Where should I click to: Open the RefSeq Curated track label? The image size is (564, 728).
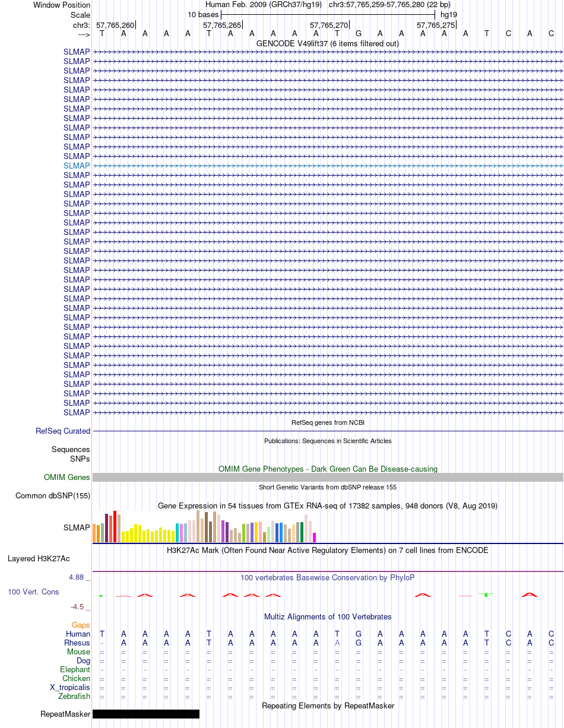click(63, 431)
